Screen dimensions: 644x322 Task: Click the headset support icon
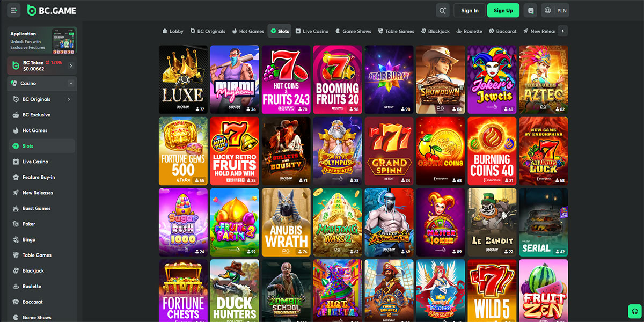635,312
